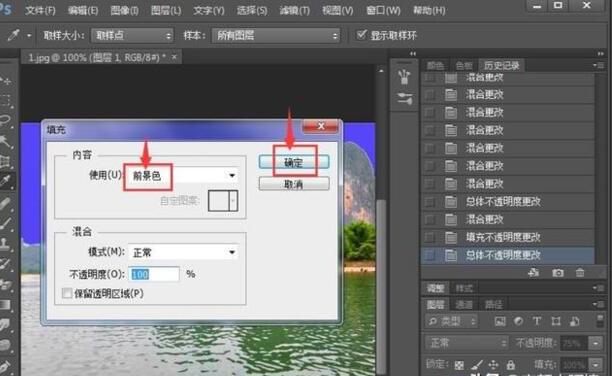Click 取消 in the Fill dialog
The width and height of the screenshot is (612, 376).
(294, 184)
